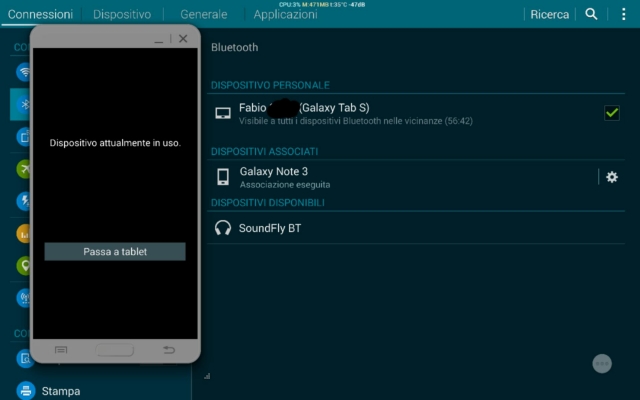This screenshot has width=640, height=400.
Task: Tap the phone window menu key
Action: pos(61,350)
